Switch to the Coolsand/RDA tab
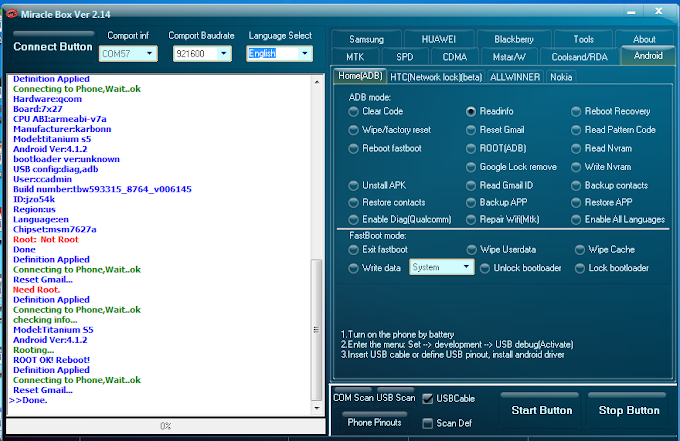The width and height of the screenshot is (680, 441). 579,57
